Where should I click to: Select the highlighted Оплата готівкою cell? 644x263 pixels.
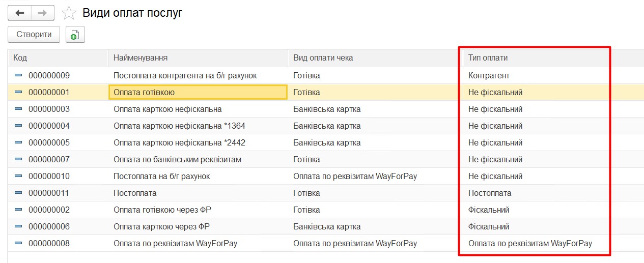click(198, 92)
